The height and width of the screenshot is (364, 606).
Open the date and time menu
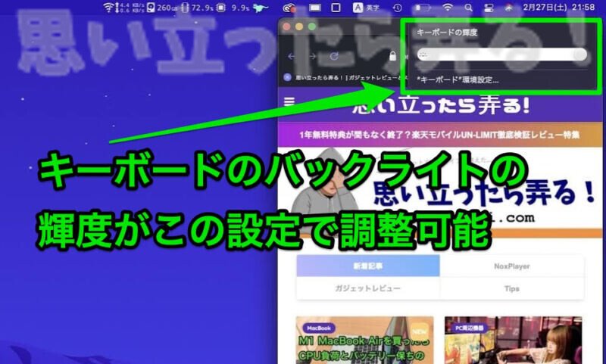(558, 8)
